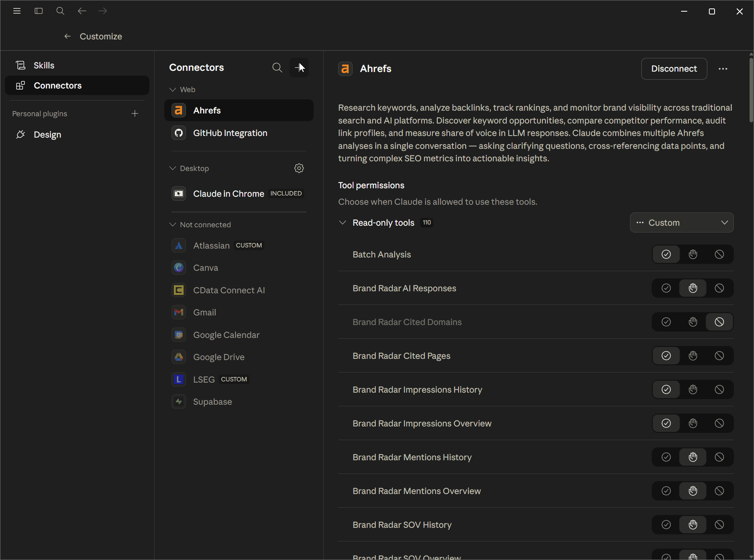Select the Ahrefs connector
754x560 pixels.
239,110
